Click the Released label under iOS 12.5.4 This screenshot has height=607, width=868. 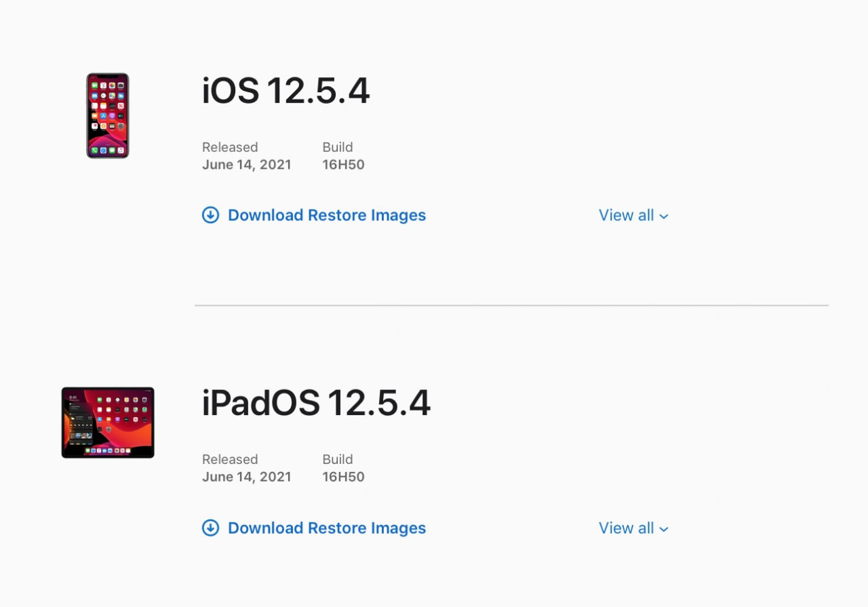click(x=230, y=147)
